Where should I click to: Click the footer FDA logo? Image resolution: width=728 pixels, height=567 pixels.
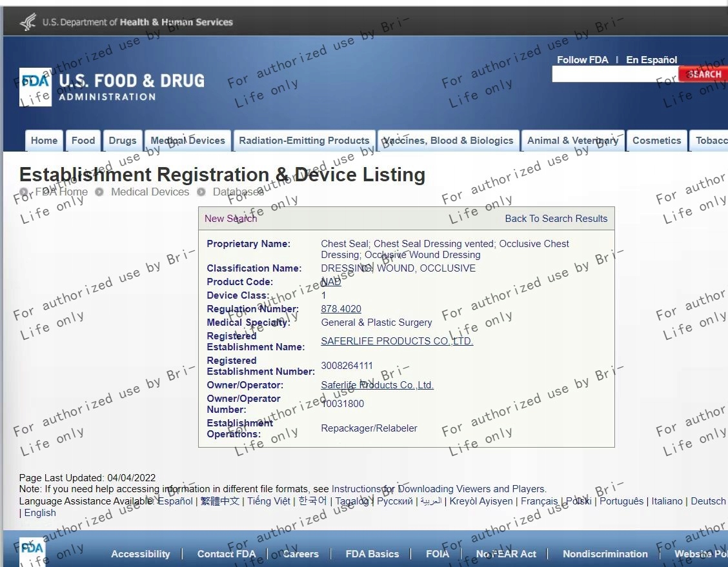tap(32, 552)
